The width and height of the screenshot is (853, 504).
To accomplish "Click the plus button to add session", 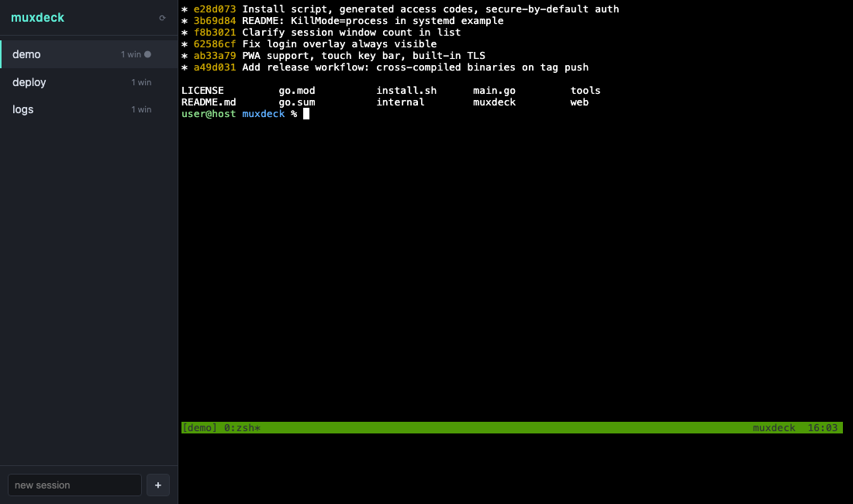I will 157,485.
